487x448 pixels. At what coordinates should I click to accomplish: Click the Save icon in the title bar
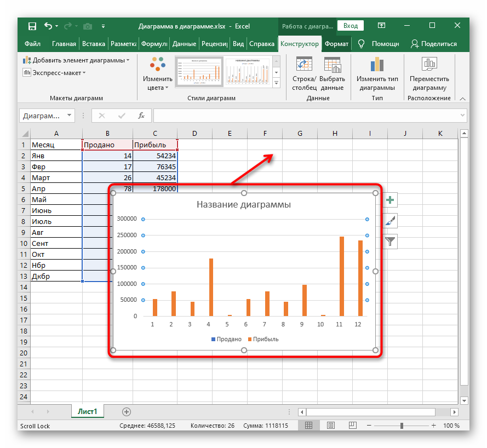click(32, 26)
